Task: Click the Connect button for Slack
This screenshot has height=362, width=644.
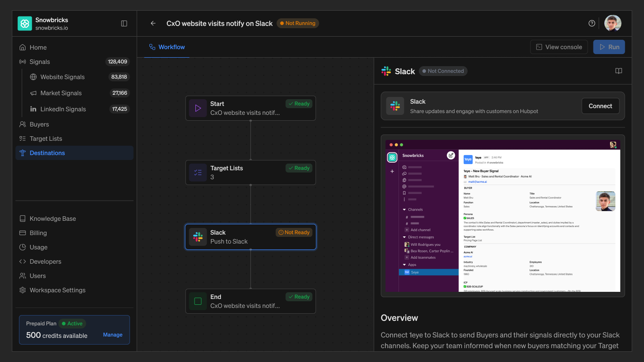Action: pos(600,106)
